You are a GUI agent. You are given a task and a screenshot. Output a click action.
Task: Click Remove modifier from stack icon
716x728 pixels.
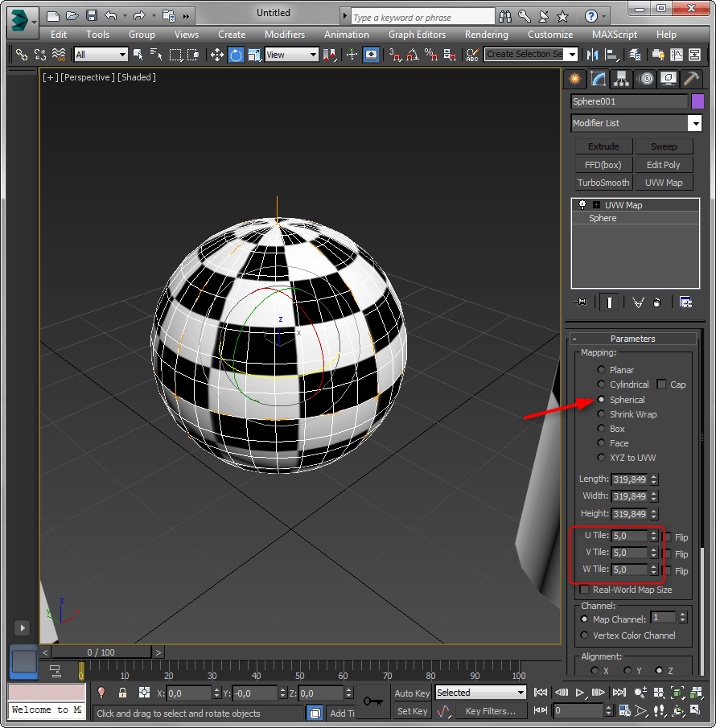pyautogui.click(x=657, y=302)
